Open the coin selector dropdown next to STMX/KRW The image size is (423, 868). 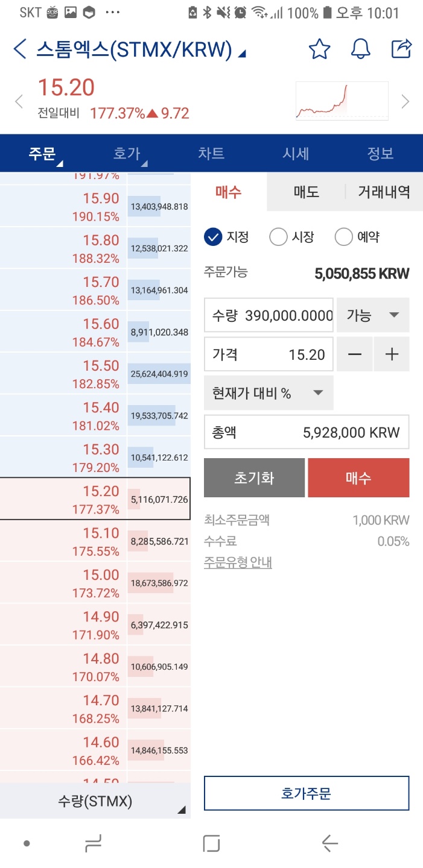pos(242,54)
